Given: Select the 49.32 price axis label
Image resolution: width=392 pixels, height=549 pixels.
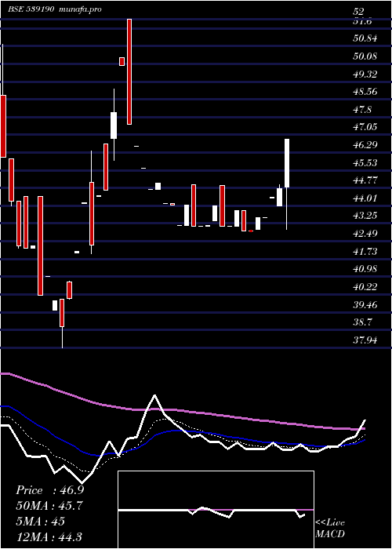Looking at the screenshot, I should click(x=365, y=74).
